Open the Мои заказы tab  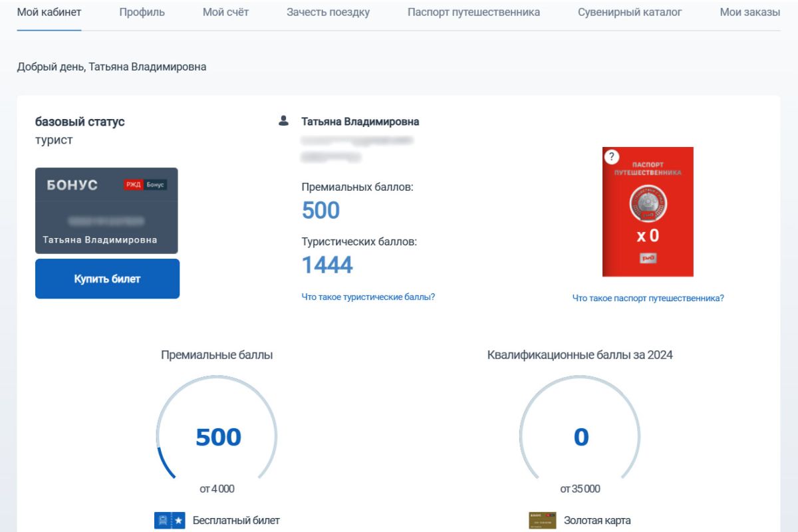749,12
